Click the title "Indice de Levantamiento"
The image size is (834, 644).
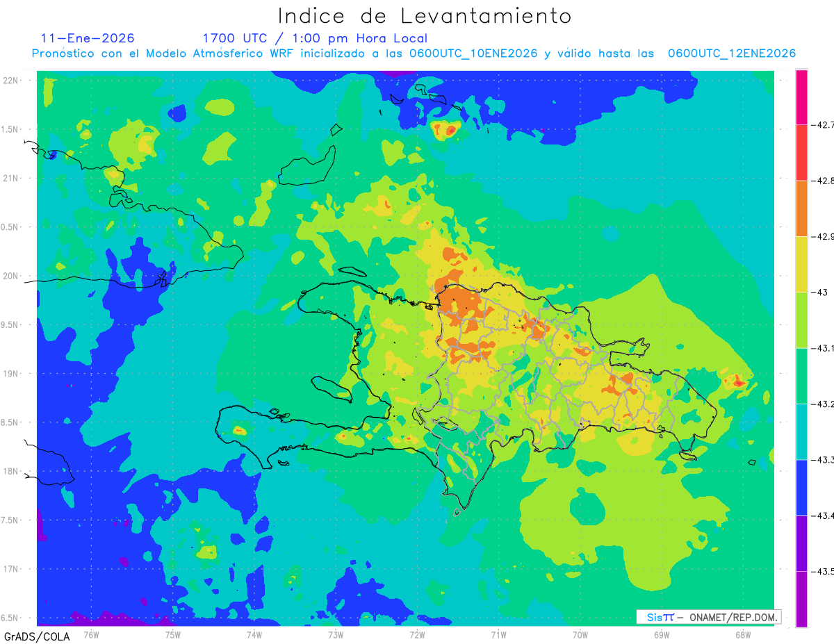point(425,16)
